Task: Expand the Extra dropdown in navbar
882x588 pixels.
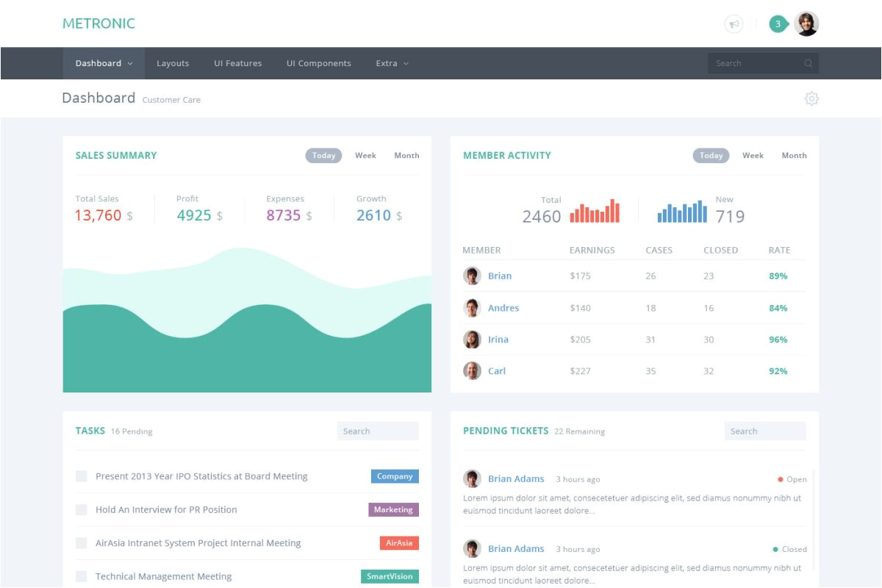Action: coord(392,63)
